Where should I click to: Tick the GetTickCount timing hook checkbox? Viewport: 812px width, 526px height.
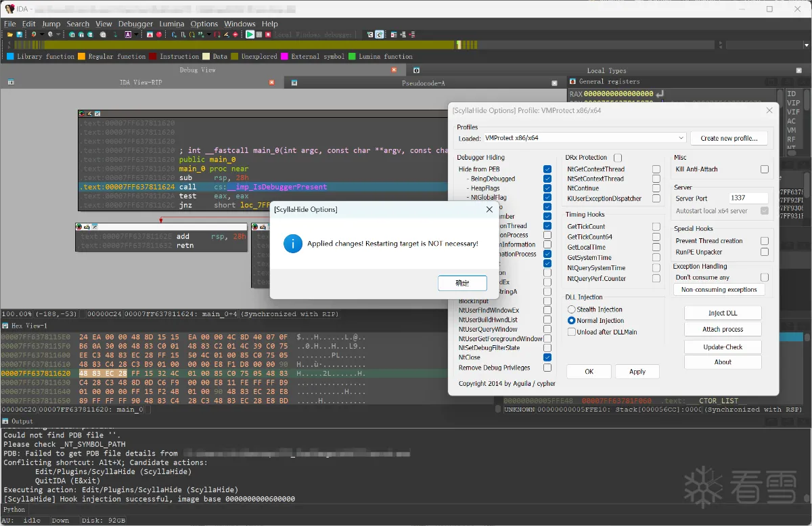(x=656, y=227)
